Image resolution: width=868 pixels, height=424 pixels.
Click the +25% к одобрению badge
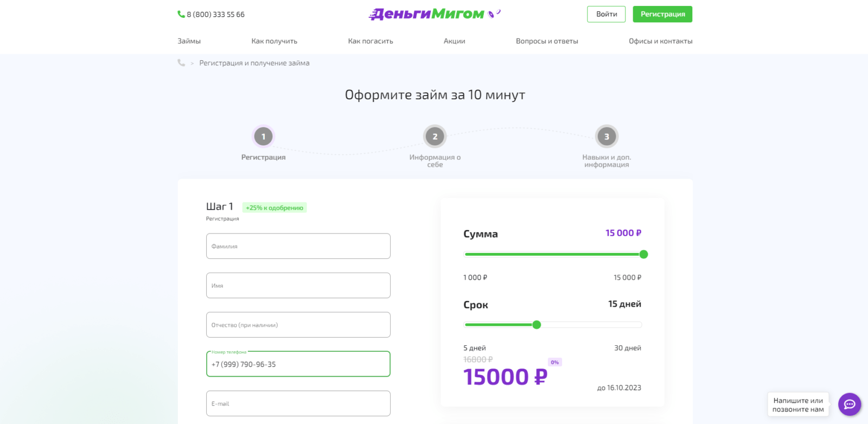coord(275,207)
